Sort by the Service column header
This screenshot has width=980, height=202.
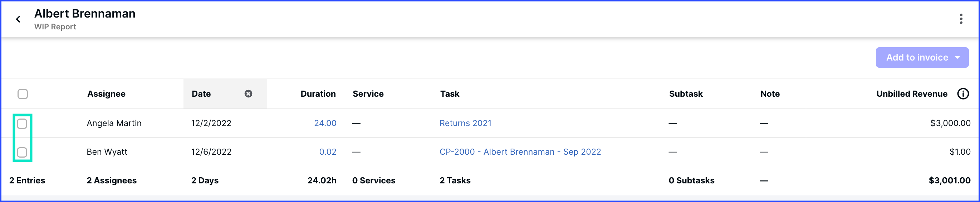coord(368,94)
